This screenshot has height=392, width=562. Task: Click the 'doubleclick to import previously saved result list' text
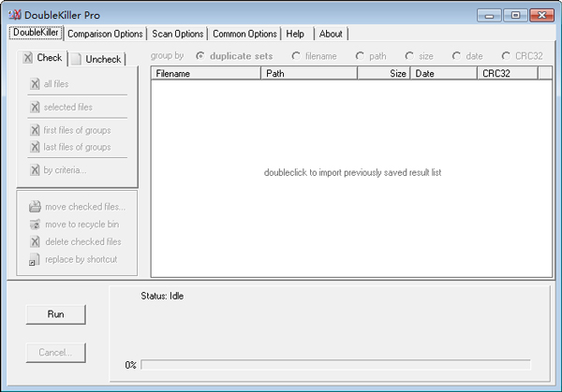pyautogui.click(x=353, y=172)
